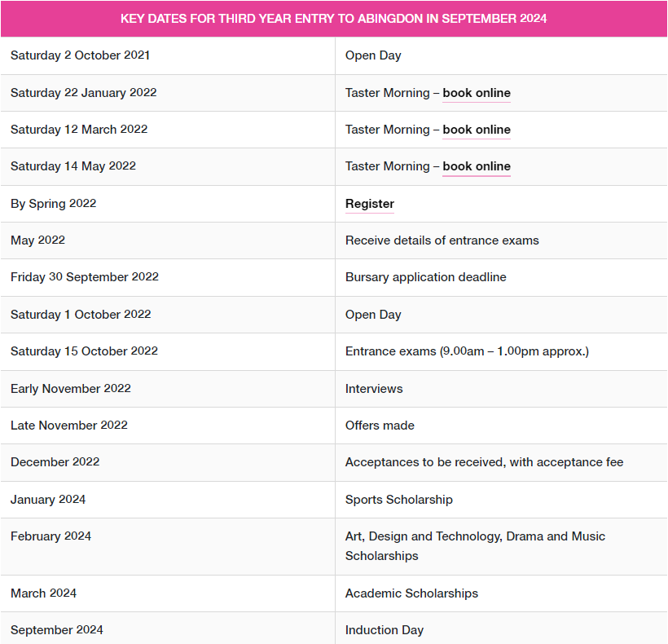The height and width of the screenshot is (644, 668).
Task: Select the February 2024 cell
Action: [x=168, y=546]
